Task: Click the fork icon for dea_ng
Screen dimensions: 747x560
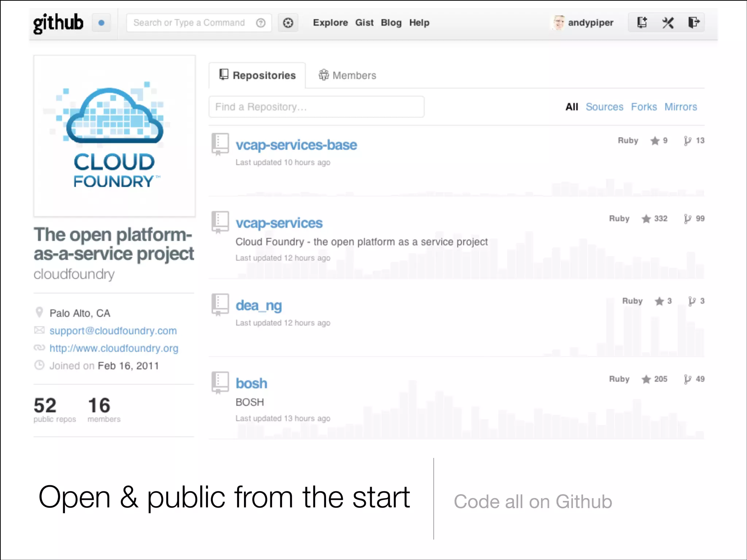Action: pos(692,301)
